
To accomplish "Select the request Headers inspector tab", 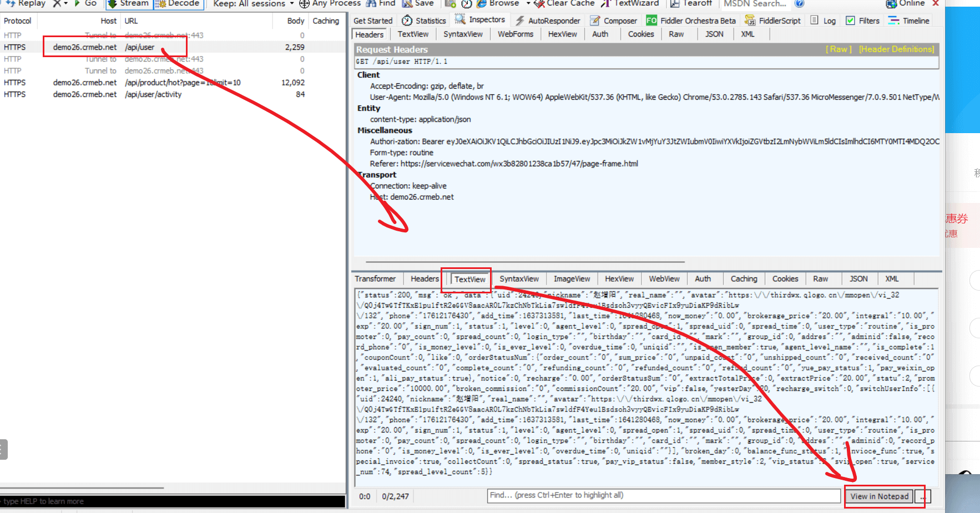I will click(x=370, y=34).
